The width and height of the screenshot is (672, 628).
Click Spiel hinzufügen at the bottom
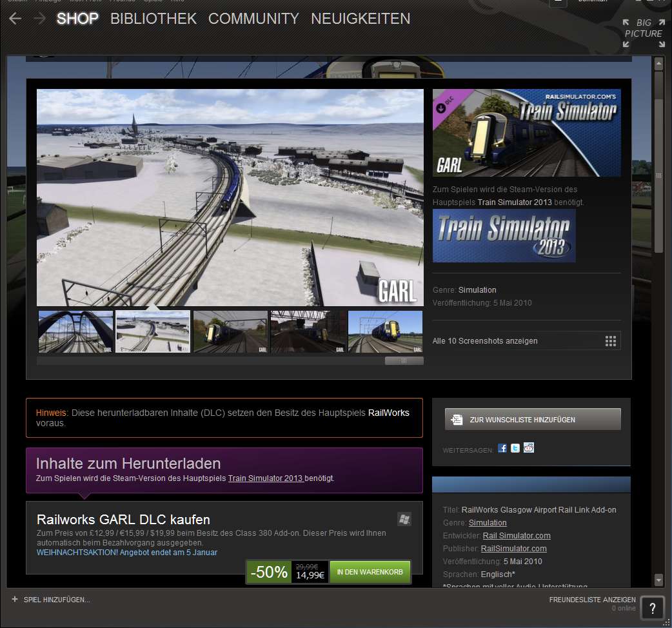pyautogui.click(x=57, y=599)
